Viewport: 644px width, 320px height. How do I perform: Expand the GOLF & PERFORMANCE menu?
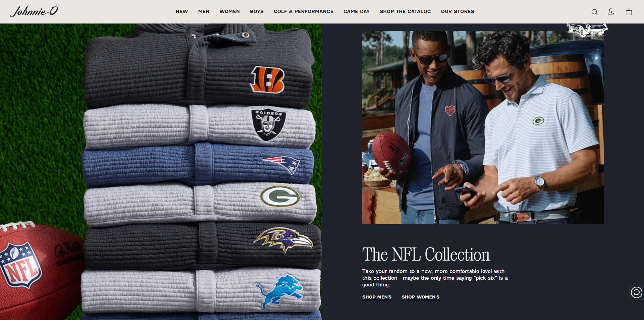[x=303, y=11]
